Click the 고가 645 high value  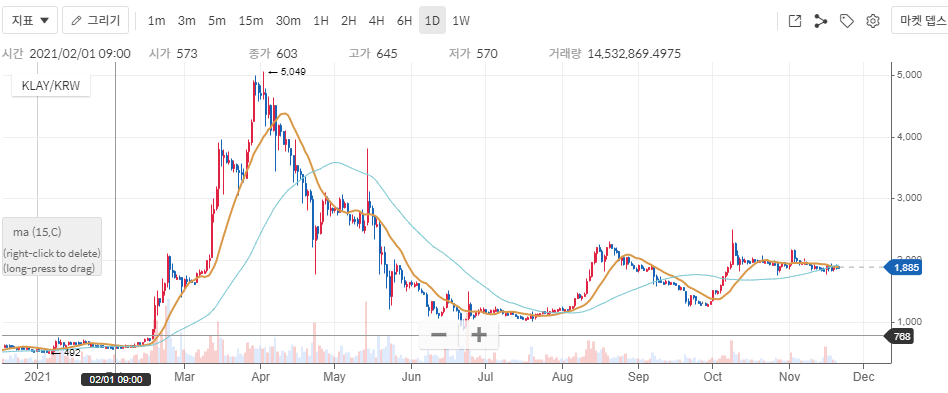373,54
